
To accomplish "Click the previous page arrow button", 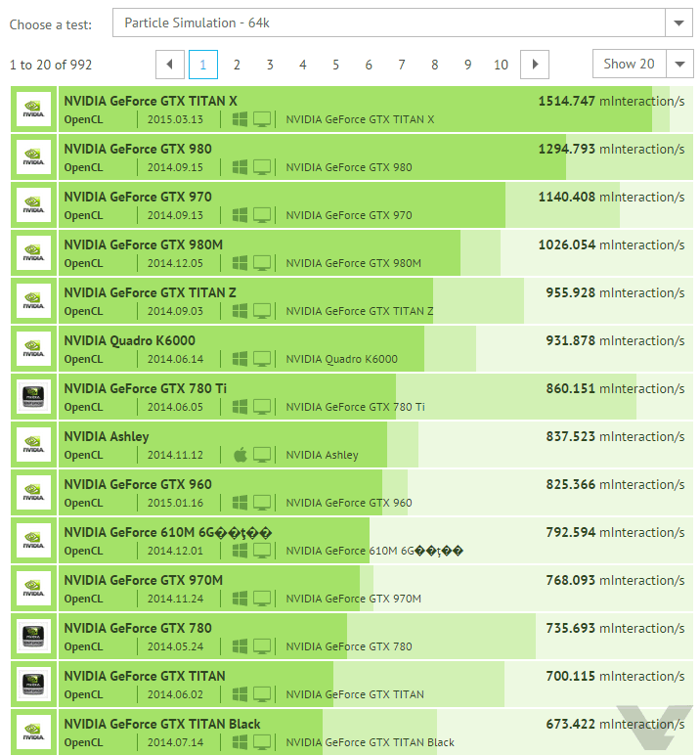I will pos(170,65).
